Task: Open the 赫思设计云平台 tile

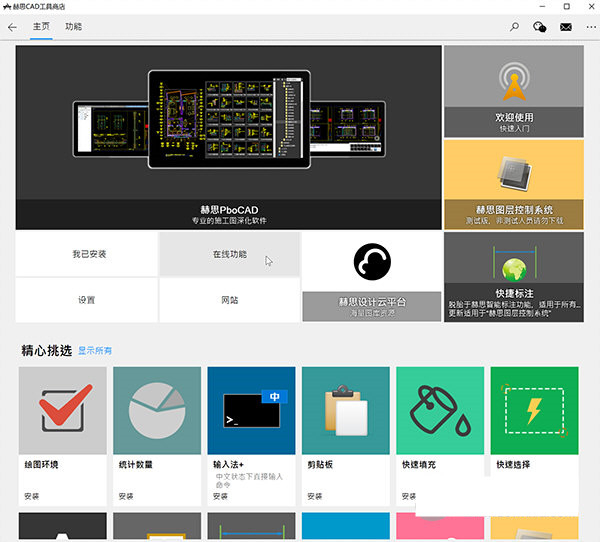Action: [371, 277]
